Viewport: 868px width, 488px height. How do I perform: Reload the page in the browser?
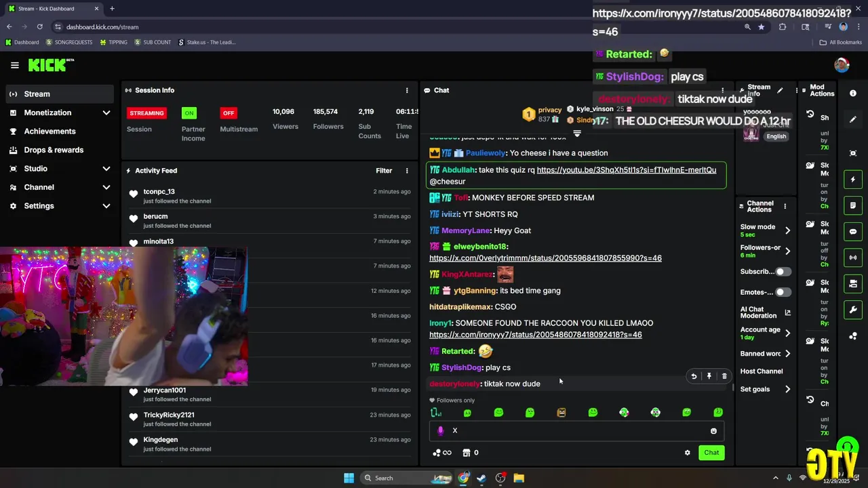[40, 27]
